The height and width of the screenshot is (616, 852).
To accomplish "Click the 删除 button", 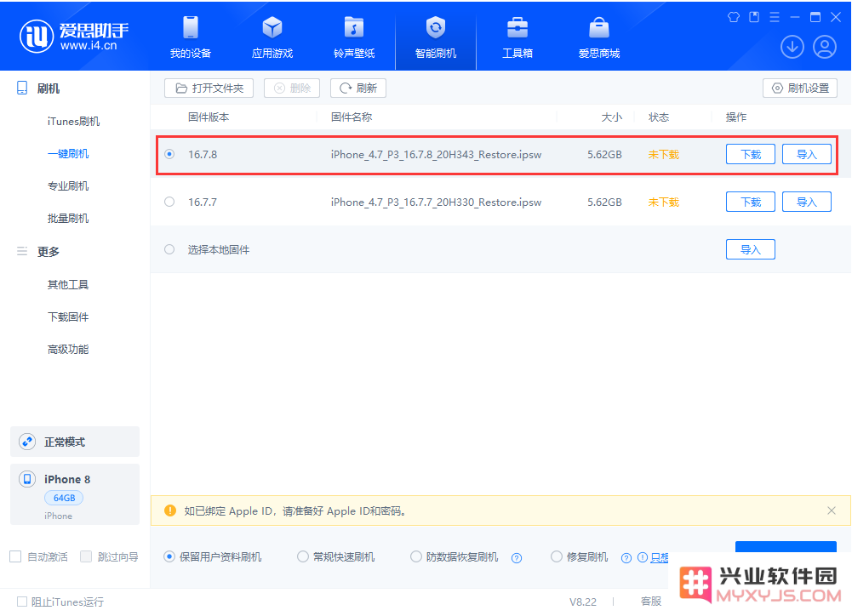I will click(x=292, y=88).
